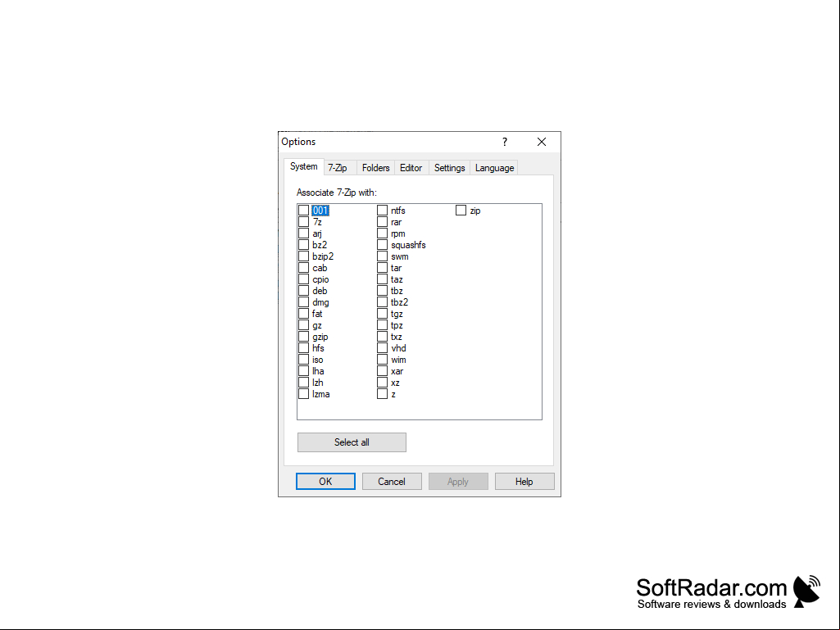This screenshot has height=630, width=840.
Task: Toggle the txz checkbox
Action: (x=383, y=337)
